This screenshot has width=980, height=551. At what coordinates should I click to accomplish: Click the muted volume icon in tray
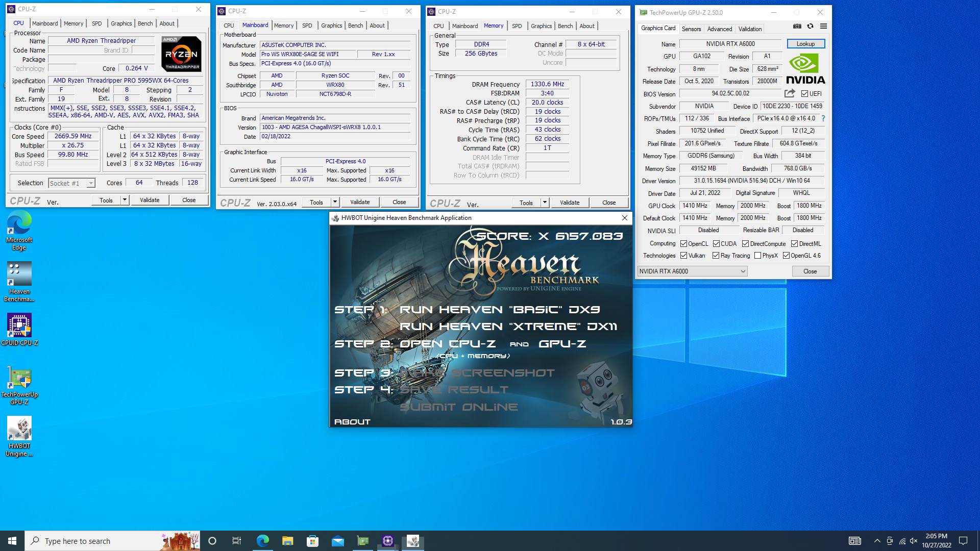pyautogui.click(x=914, y=541)
